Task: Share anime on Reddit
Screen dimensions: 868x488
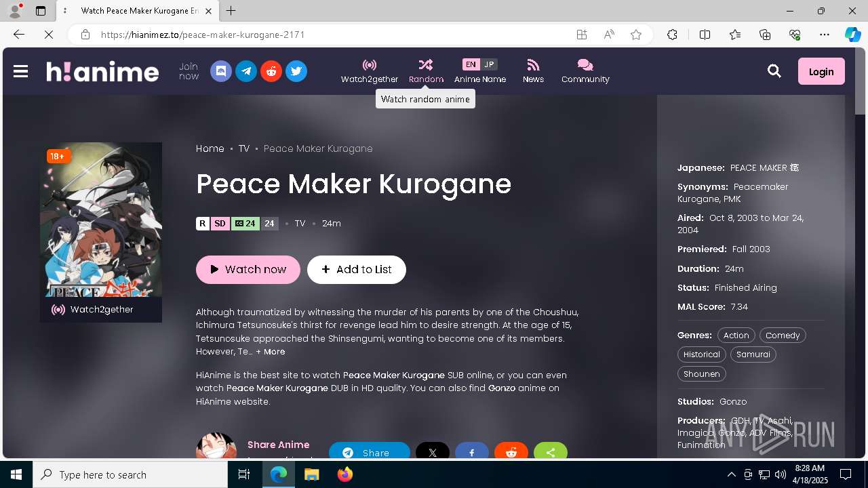Action: tap(511, 452)
